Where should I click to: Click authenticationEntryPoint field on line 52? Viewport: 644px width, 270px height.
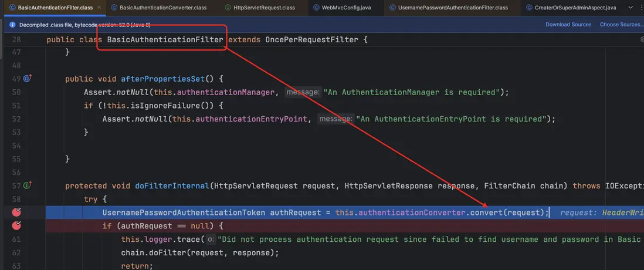click(x=251, y=119)
